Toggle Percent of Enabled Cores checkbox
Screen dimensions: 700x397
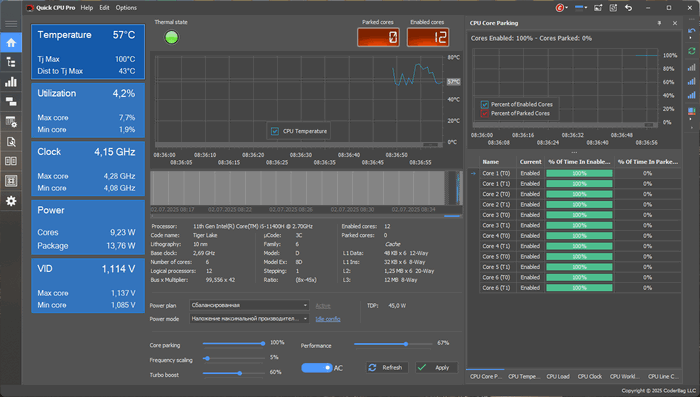click(x=485, y=104)
